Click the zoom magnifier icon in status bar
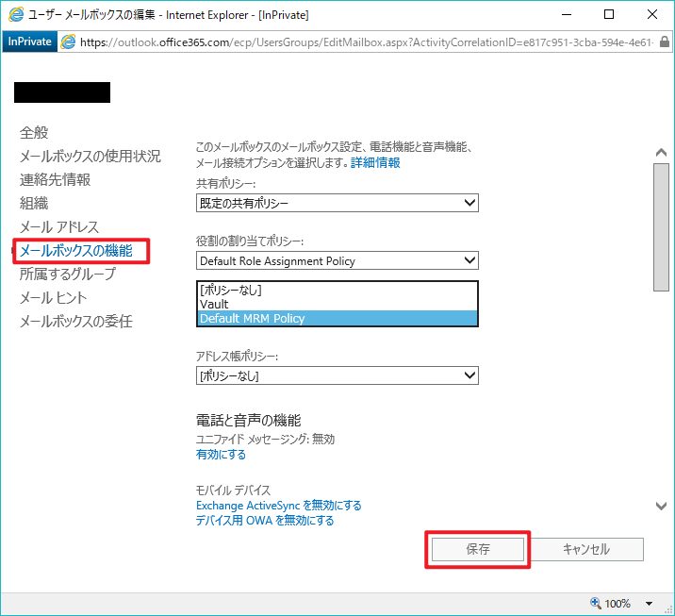 (x=596, y=603)
